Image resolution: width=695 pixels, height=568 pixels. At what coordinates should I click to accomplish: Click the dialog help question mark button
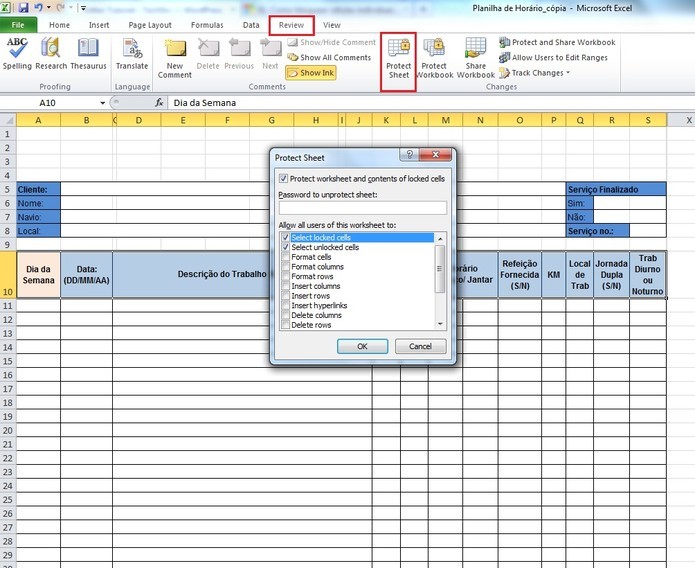pos(410,154)
